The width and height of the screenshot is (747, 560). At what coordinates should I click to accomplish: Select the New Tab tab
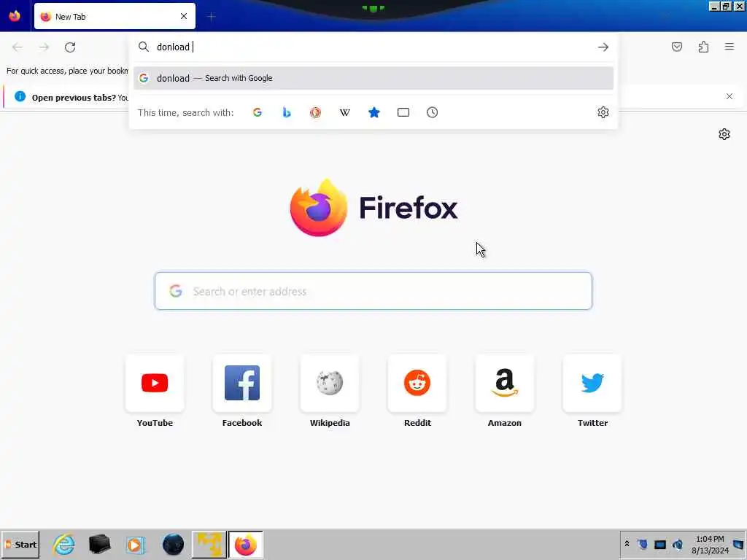pos(115,16)
